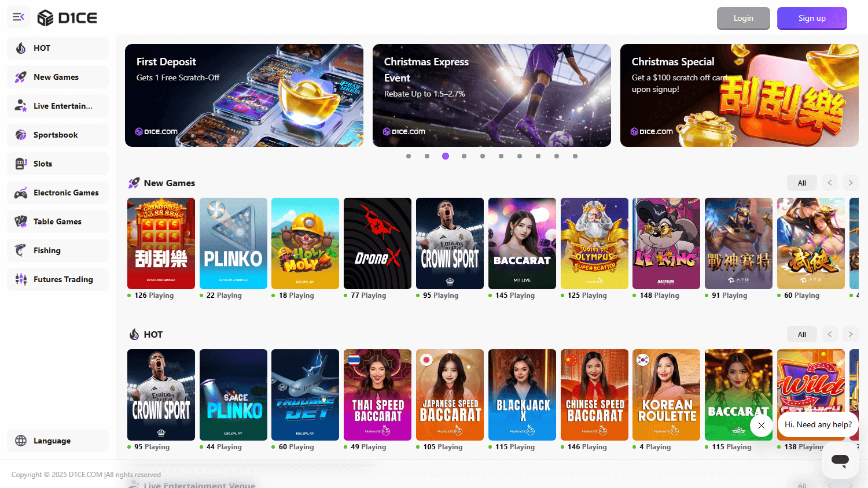
Task: Click the Futures Trading candlestick icon
Action: 22,279
